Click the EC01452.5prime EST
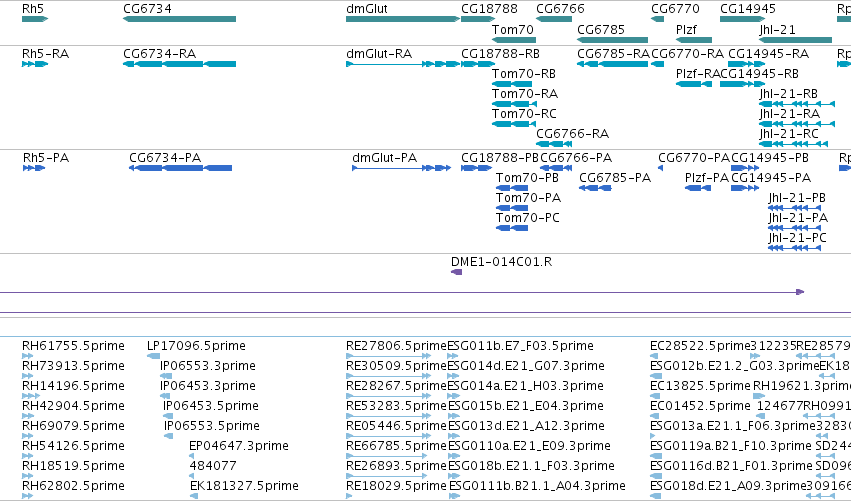The width and height of the screenshot is (851, 501). 655,417
